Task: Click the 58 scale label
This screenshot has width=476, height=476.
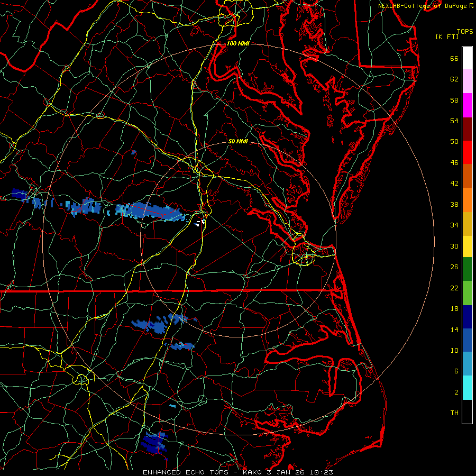Action: click(x=454, y=100)
